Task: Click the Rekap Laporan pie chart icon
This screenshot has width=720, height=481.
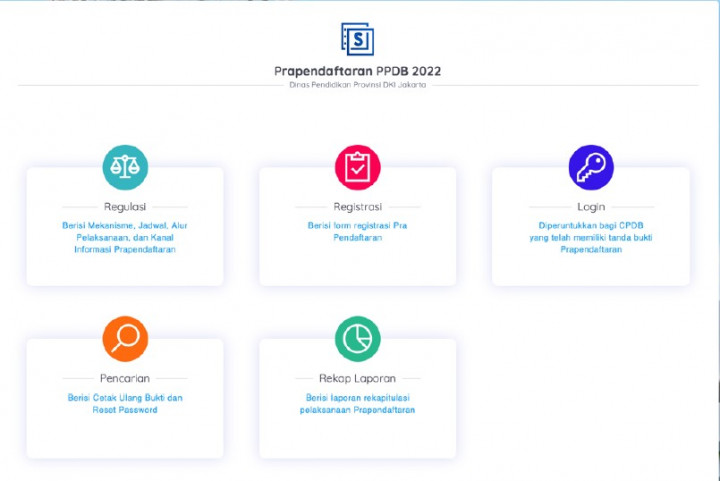Action: (357, 339)
